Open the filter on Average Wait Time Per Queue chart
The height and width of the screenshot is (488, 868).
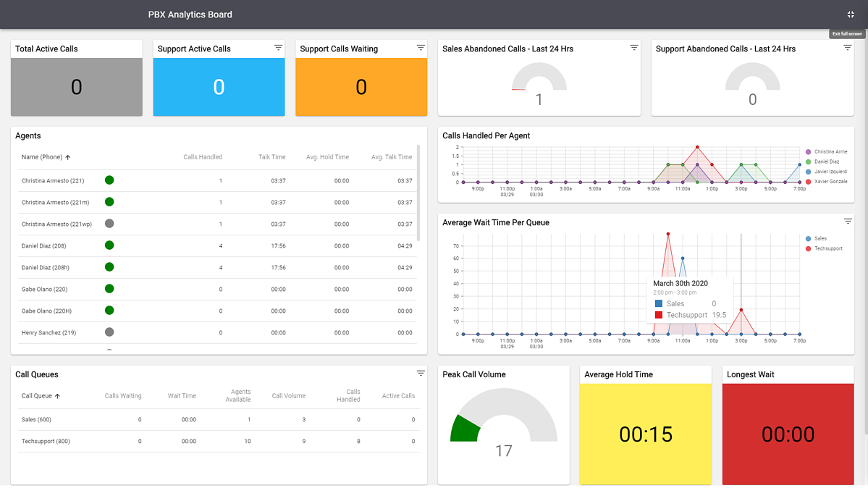pos(848,222)
